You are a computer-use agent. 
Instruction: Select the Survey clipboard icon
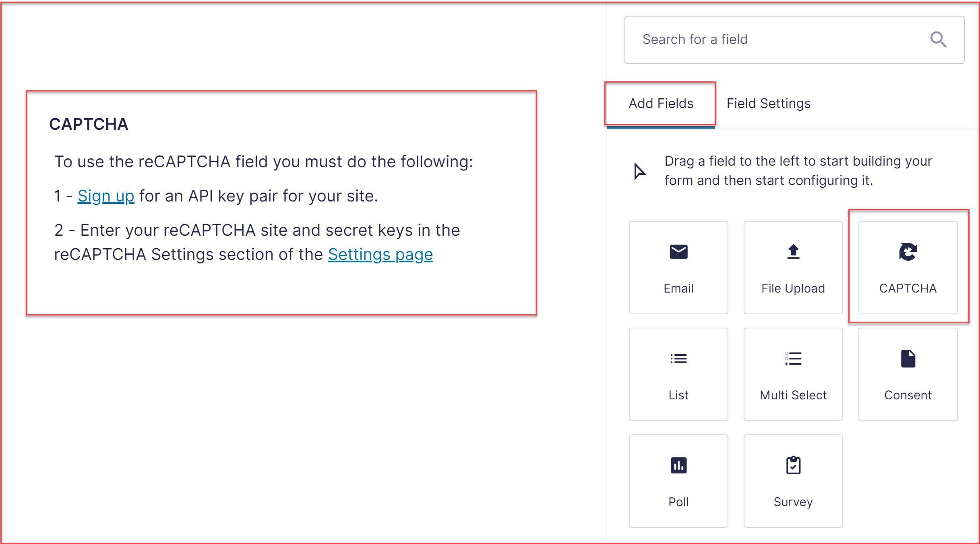point(793,465)
